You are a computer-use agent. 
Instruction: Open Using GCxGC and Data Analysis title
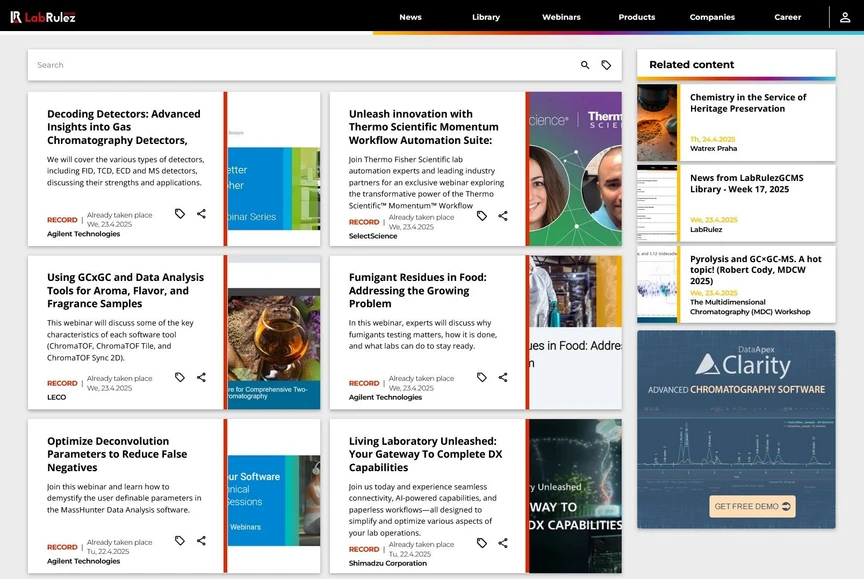[x=126, y=291]
